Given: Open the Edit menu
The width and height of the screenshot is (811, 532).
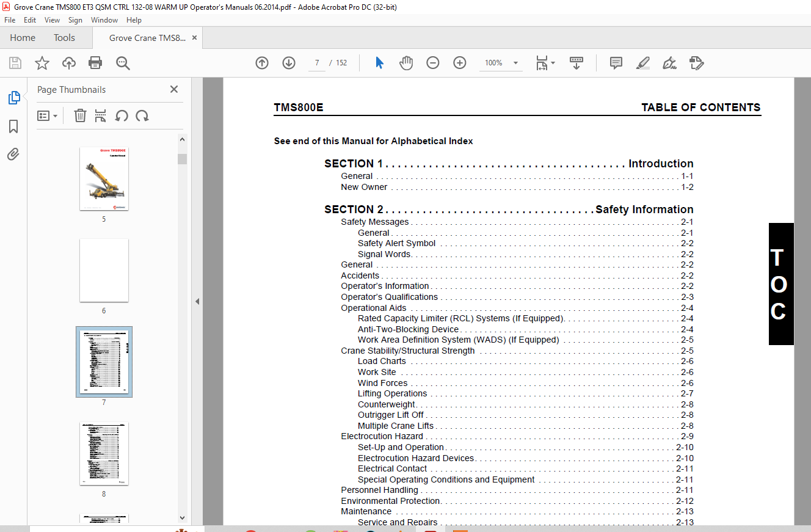Looking at the screenshot, I should click(30, 20).
